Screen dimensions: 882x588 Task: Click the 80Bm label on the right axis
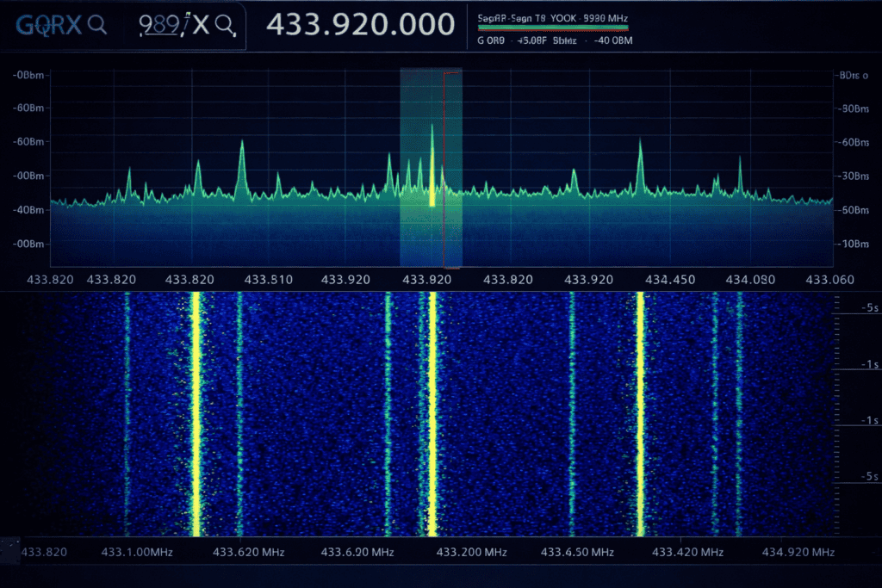[x=854, y=108]
